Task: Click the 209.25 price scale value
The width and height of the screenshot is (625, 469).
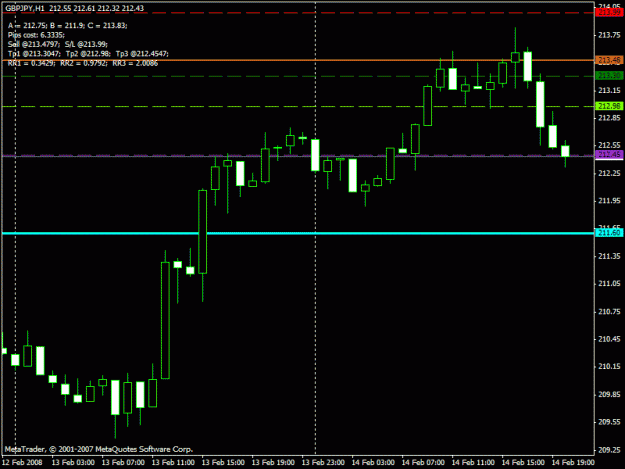Action: pyautogui.click(x=609, y=449)
